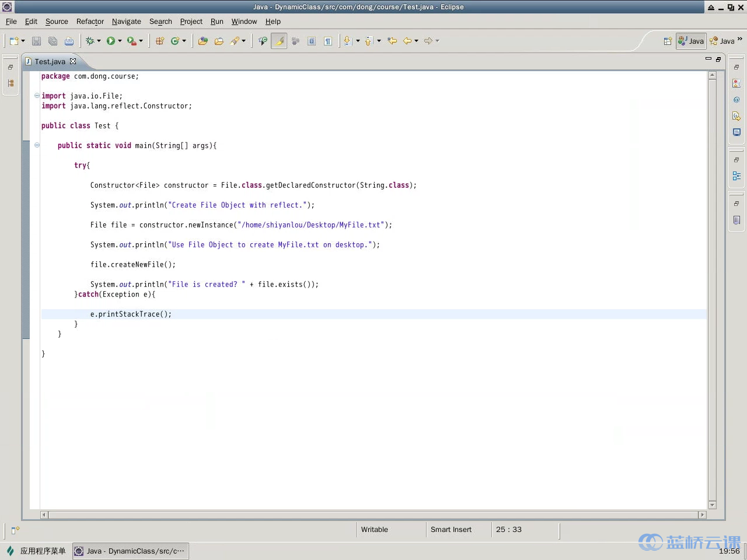Image resolution: width=747 pixels, height=560 pixels.
Task: Click the Open Type folder icon
Action: (203, 41)
